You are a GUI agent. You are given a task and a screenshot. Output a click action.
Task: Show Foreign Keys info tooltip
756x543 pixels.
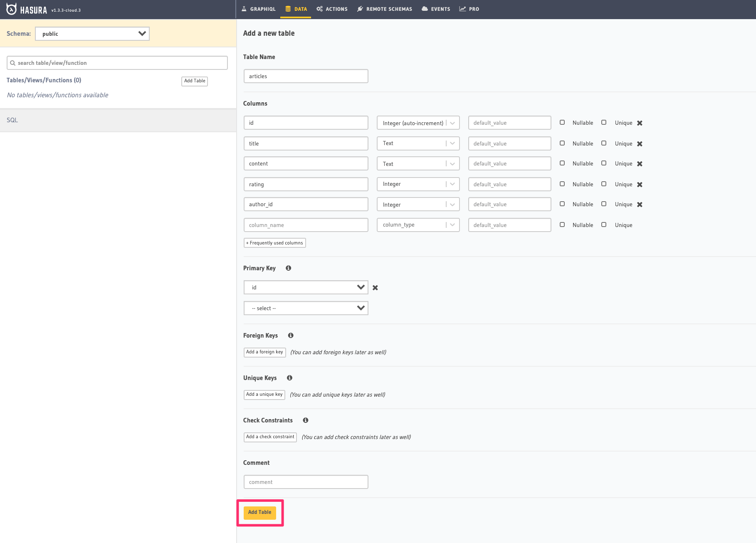[291, 336]
